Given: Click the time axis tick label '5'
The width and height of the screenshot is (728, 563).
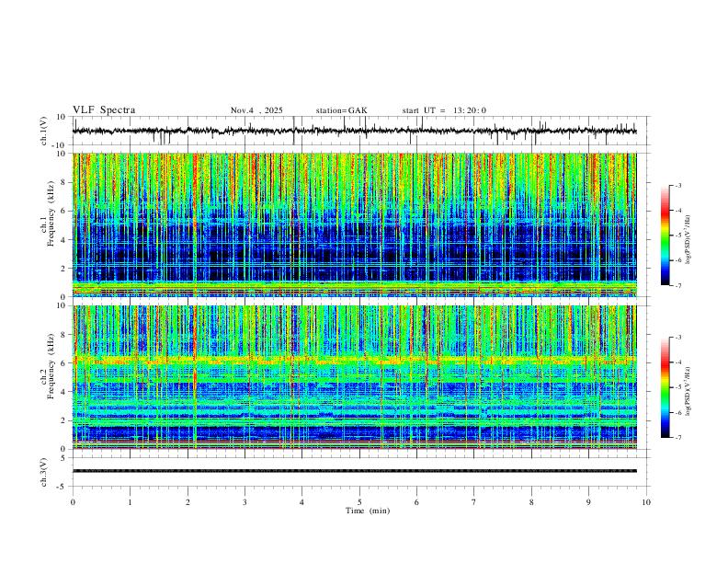Looking at the screenshot, I should pyautogui.click(x=359, y=502).
